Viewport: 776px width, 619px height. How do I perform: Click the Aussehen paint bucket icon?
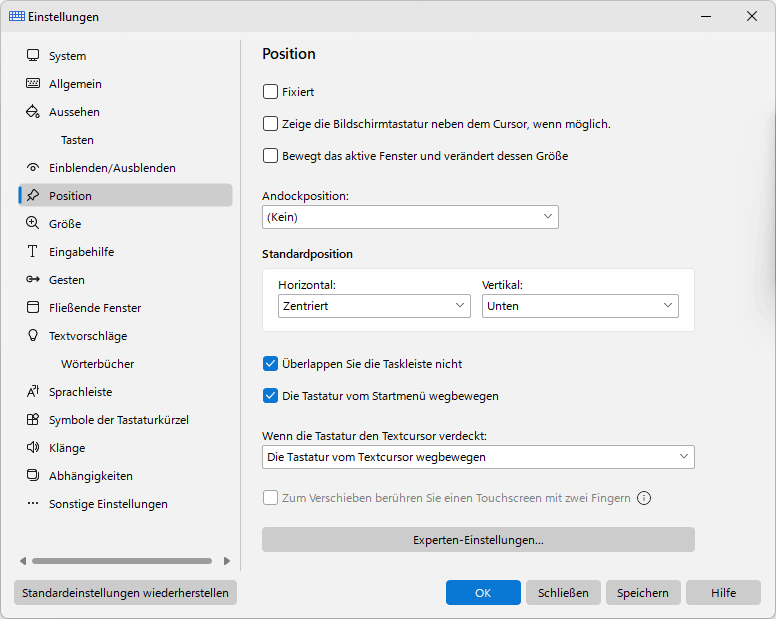[x=33, y=111]
